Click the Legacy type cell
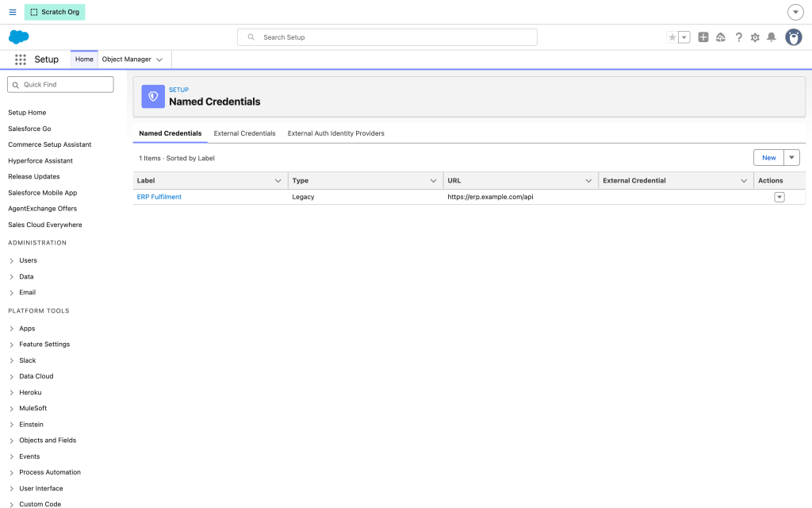The height and width of the screenshot is (508, 812). click(304, 197)
